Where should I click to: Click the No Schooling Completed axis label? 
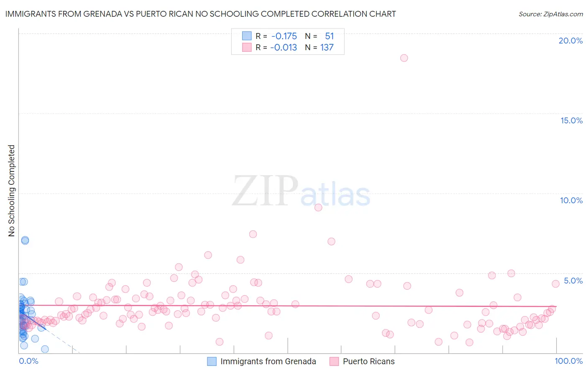coord(11,191)
